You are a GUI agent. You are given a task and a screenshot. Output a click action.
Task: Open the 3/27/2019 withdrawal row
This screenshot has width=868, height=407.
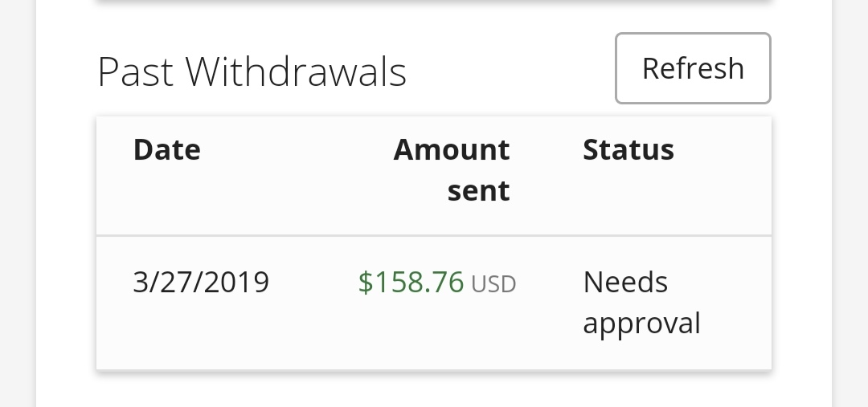point(433,303)
